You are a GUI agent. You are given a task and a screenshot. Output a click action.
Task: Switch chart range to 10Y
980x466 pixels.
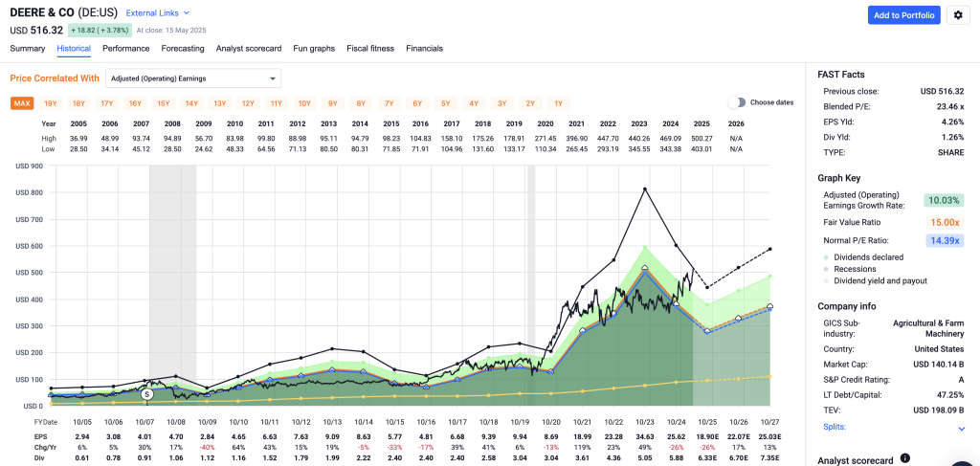click(x=303, y=103)
